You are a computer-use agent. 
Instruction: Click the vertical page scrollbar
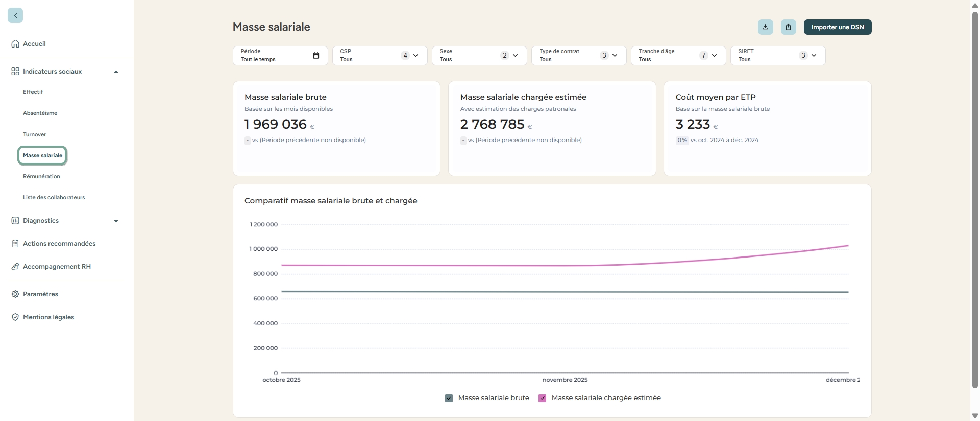tap(975, 199)
